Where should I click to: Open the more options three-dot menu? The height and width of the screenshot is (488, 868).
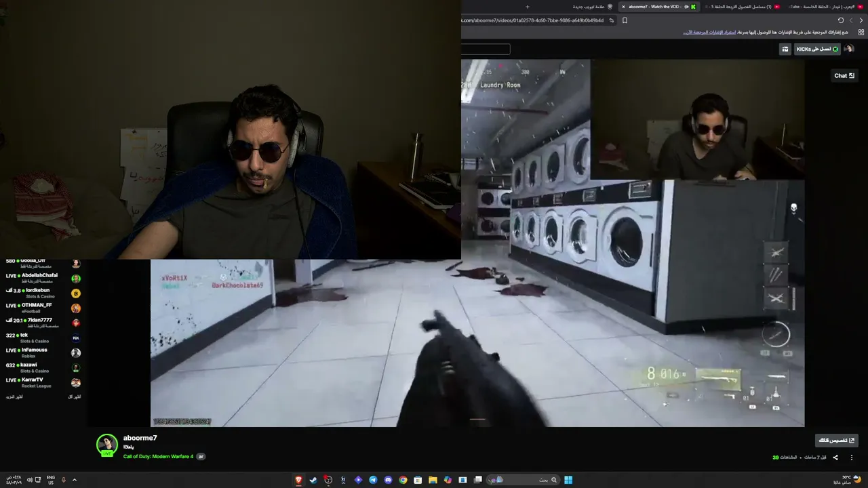coord(852,457)
